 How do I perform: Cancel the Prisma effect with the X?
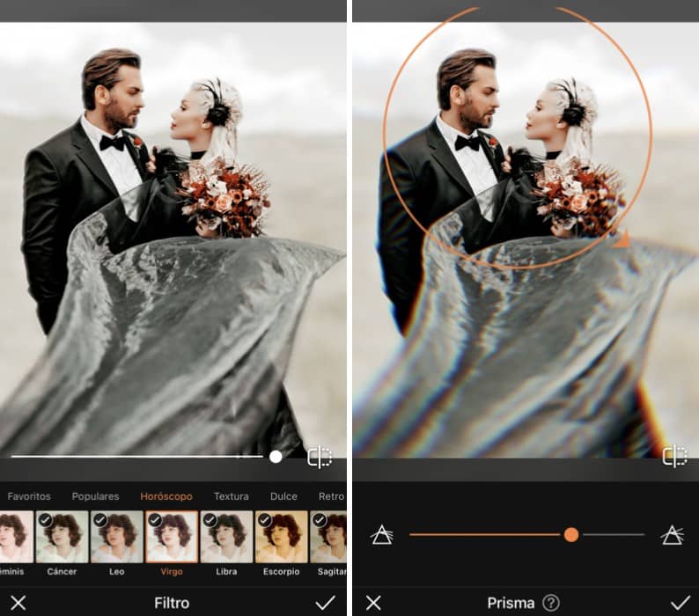[373, 603]
